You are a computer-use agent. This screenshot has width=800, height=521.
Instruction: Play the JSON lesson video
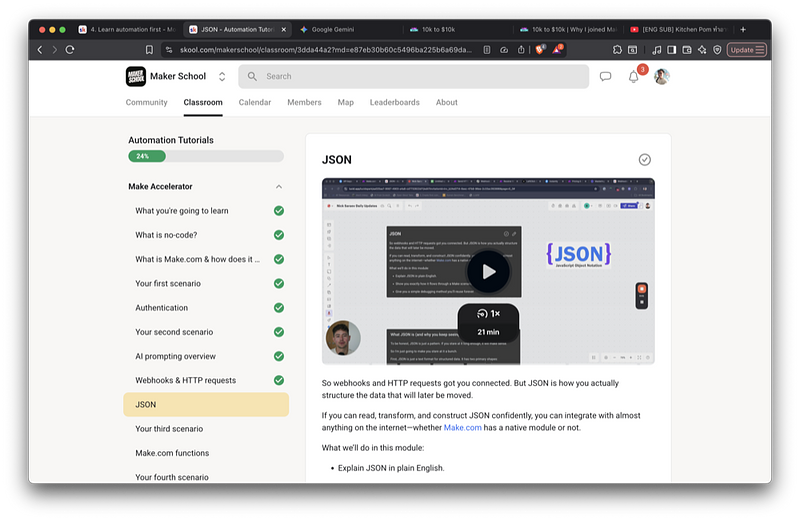click(x=488, y=271)
